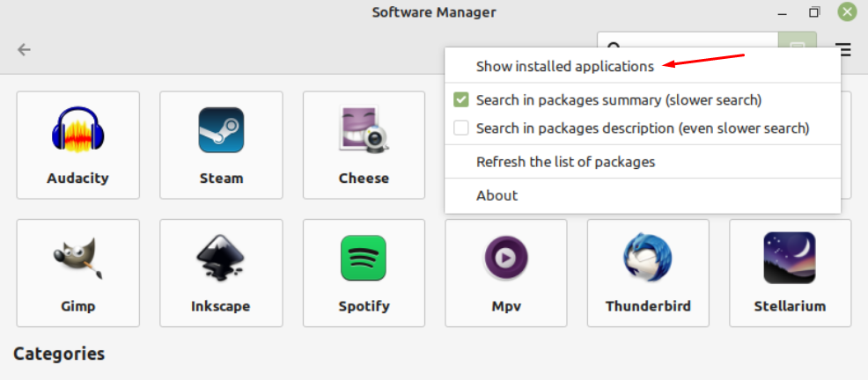
Task: Minimize the Software Manager window
Action: click(783, 12)
